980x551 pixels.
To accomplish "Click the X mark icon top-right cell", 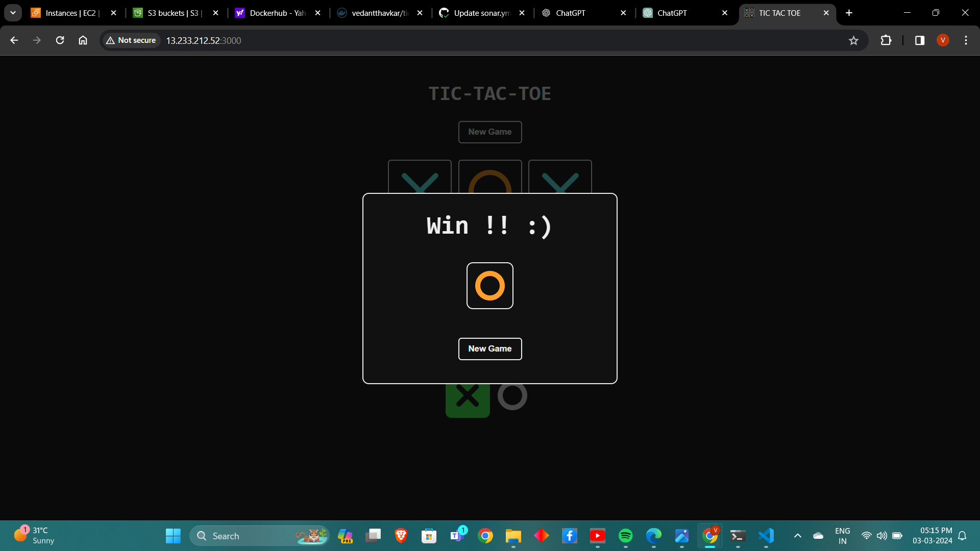I will coord(560,182).
